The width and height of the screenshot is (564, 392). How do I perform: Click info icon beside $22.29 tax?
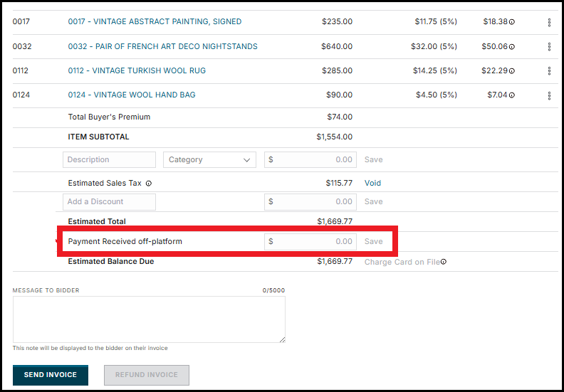[512, 70]
